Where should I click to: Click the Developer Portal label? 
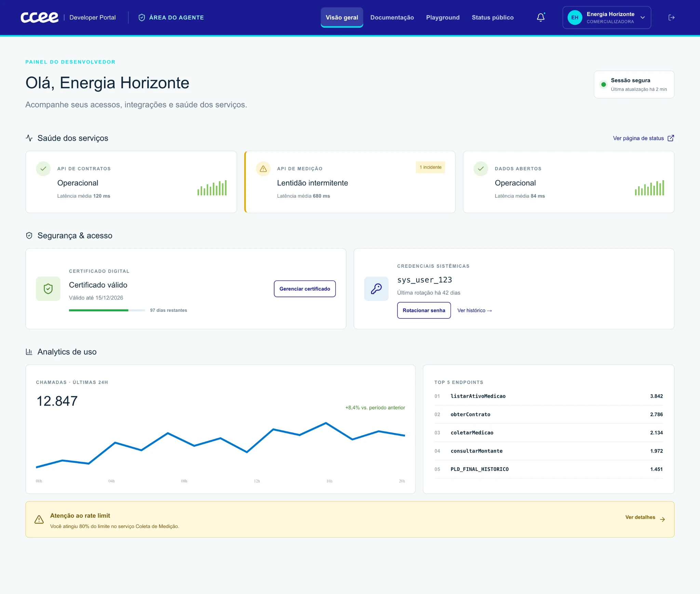tap(92, 17)
